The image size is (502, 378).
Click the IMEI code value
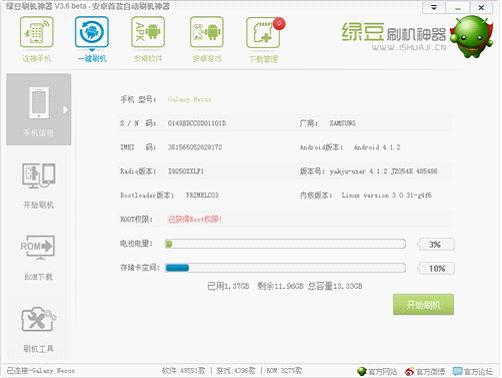coord(195,147)
